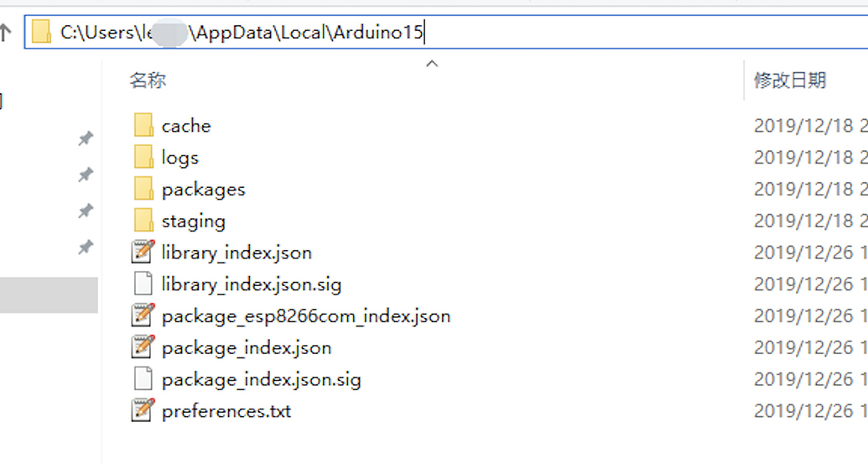868x464 pixels.
Task: Click the package_index.json.sig file icon
Action: (x=143, y=379)
